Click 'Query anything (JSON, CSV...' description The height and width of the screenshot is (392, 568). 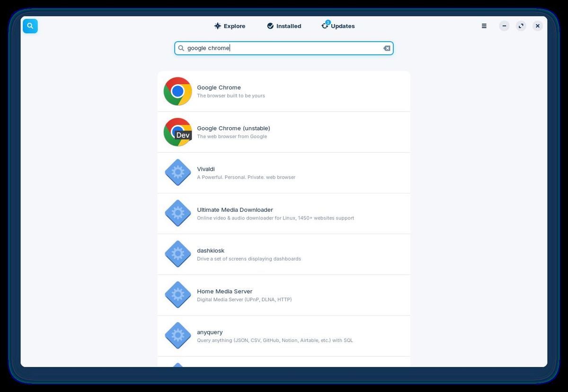click(275, 340)
